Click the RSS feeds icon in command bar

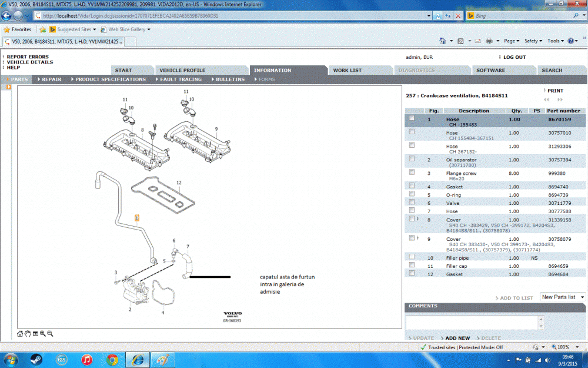(460, 41)
